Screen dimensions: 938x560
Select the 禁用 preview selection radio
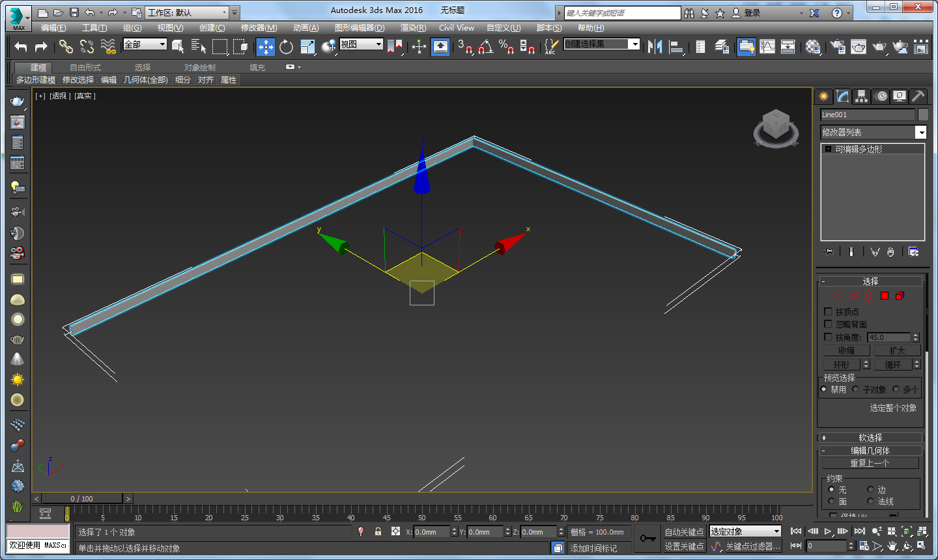point(824,389)
